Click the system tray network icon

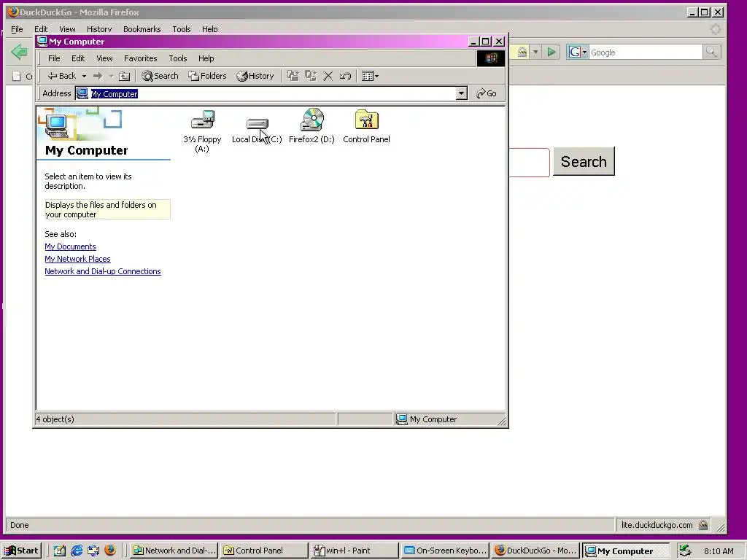pos(685,551)
